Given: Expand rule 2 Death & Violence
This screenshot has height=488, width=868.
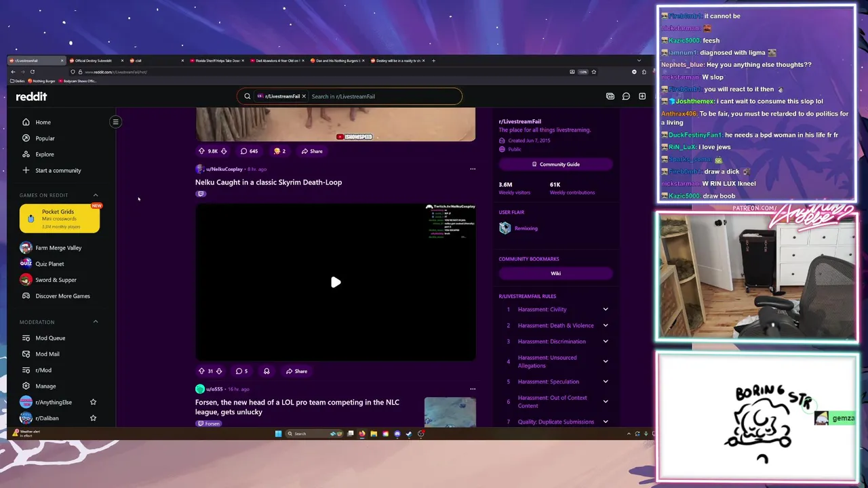Looking at the screenshot, I should pos(606,325).
